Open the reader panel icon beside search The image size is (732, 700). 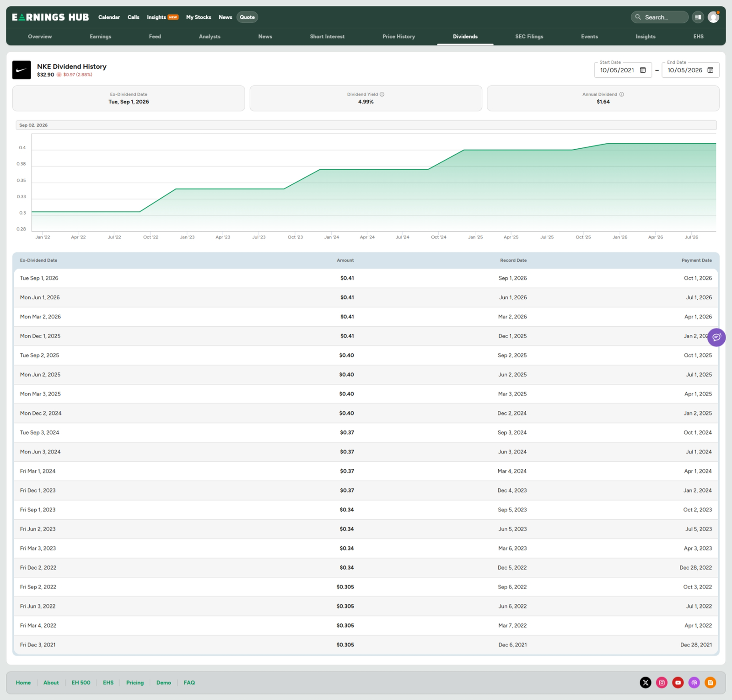(x=698, y=17)
